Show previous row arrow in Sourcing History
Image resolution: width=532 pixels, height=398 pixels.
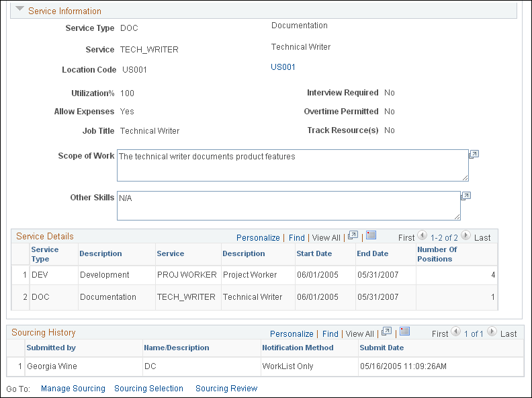(x=455, y=331)
